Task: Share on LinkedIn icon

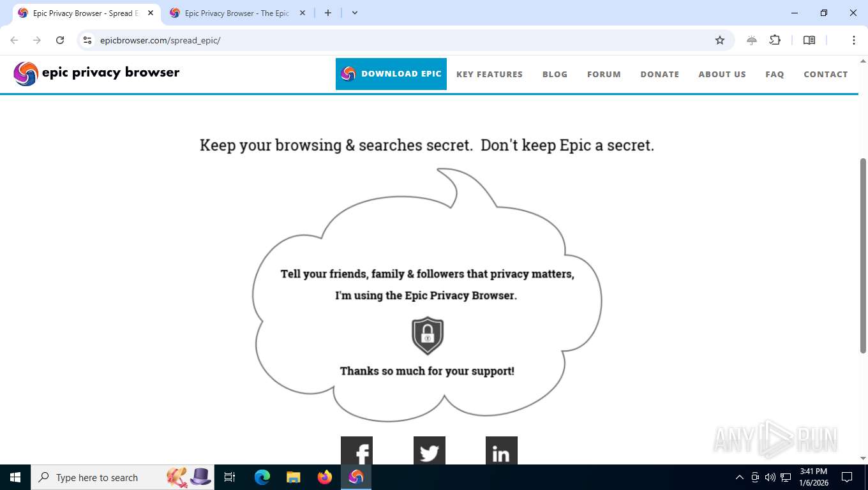Action: tap(502, 450)
